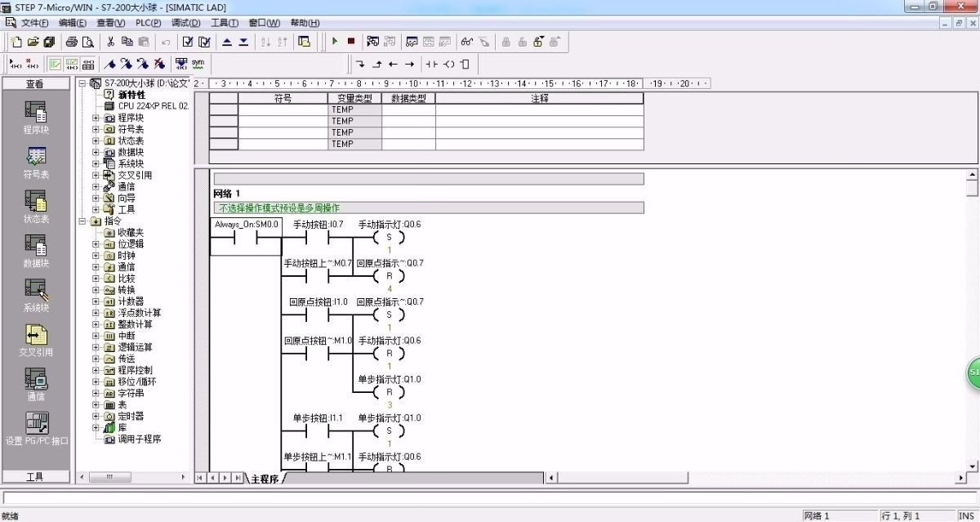Viewport: 980px width, 522px height.
Task: Toggle POU comments display
Action: [55, 64]
